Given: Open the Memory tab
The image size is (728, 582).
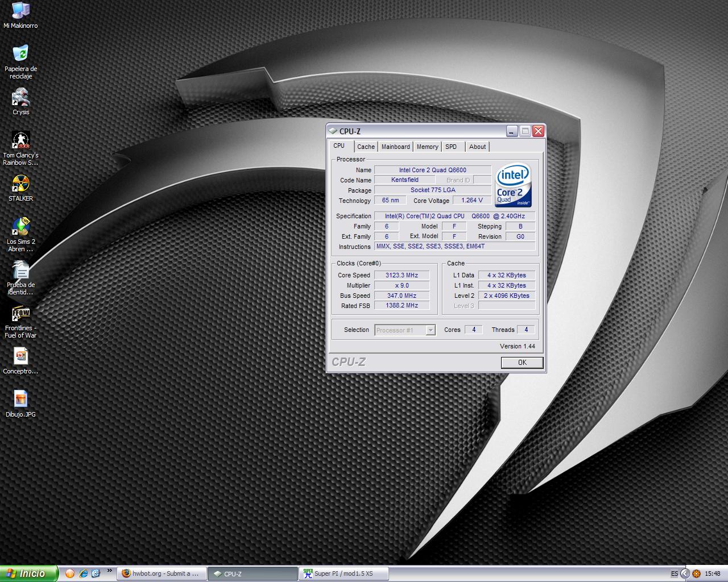Looking at the screenshot, I should 427,147.
